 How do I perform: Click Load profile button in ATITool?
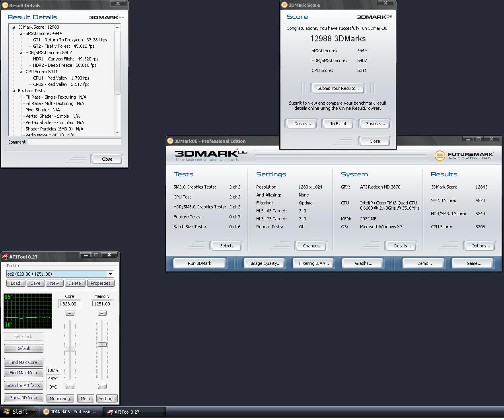16,283
